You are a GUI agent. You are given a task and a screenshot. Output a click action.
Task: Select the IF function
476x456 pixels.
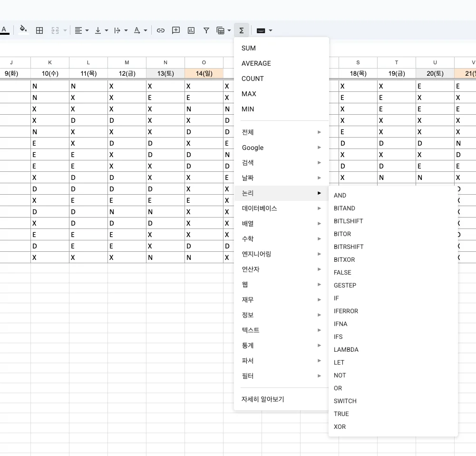pos(393,298)
